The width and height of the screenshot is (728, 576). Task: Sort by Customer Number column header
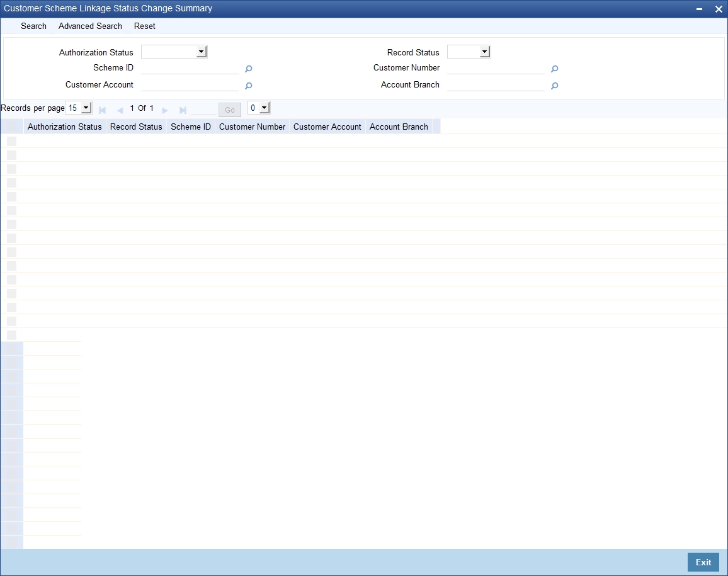tap(252, 127)
